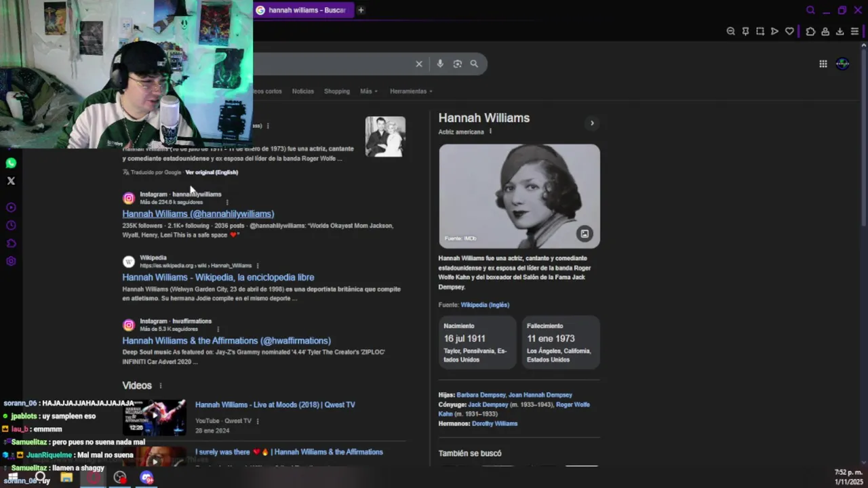Click the send/flow arrow icon in toolbar
Image resolution: width=868 pixels, height=488 pixels.
click(x=774, y=31)
